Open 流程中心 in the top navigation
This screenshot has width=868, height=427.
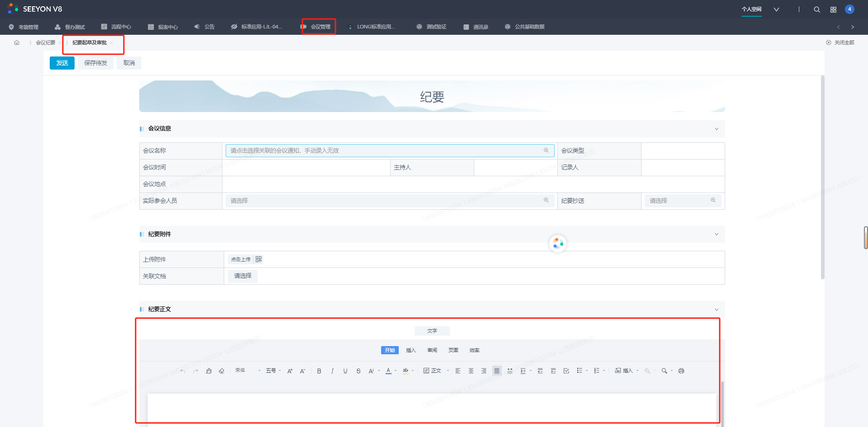[x=116, y=27]
